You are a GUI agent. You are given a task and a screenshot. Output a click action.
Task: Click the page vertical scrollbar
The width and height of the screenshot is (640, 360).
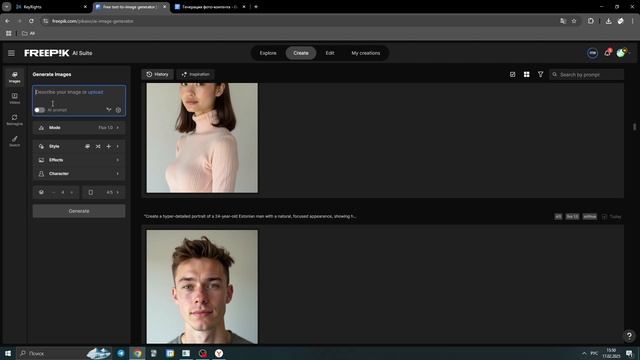[x=635, y=127]
